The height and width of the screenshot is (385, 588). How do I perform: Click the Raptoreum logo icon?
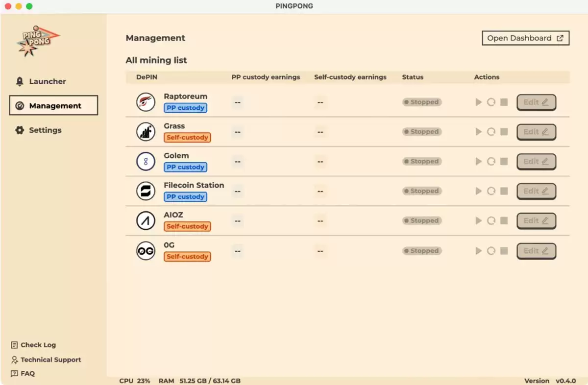coord(146,102)
